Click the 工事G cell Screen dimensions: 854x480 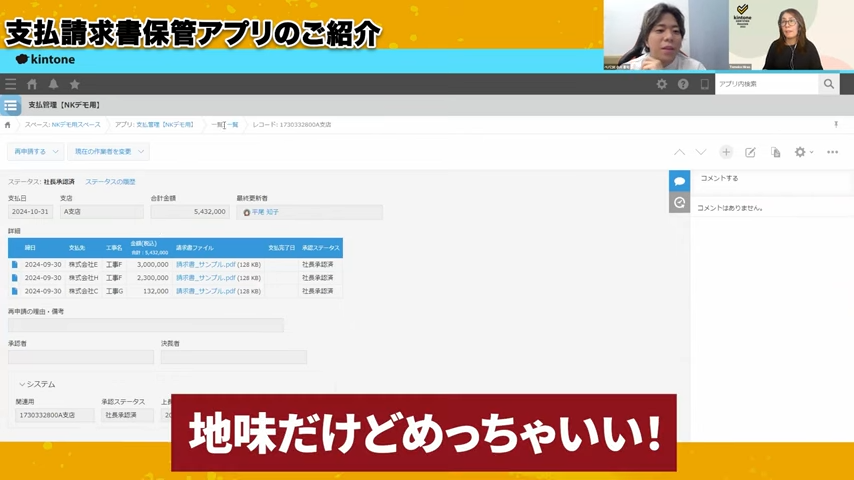pos(114,291)
